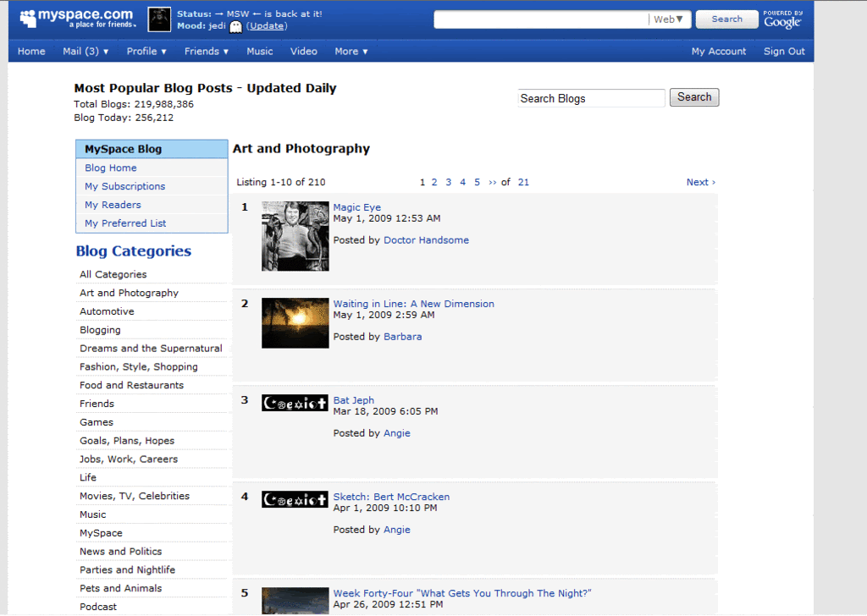Viewport: 867px width, 616px height.
Task: Open Week Forty-Four blog post
Action: (x=461, y=593)
